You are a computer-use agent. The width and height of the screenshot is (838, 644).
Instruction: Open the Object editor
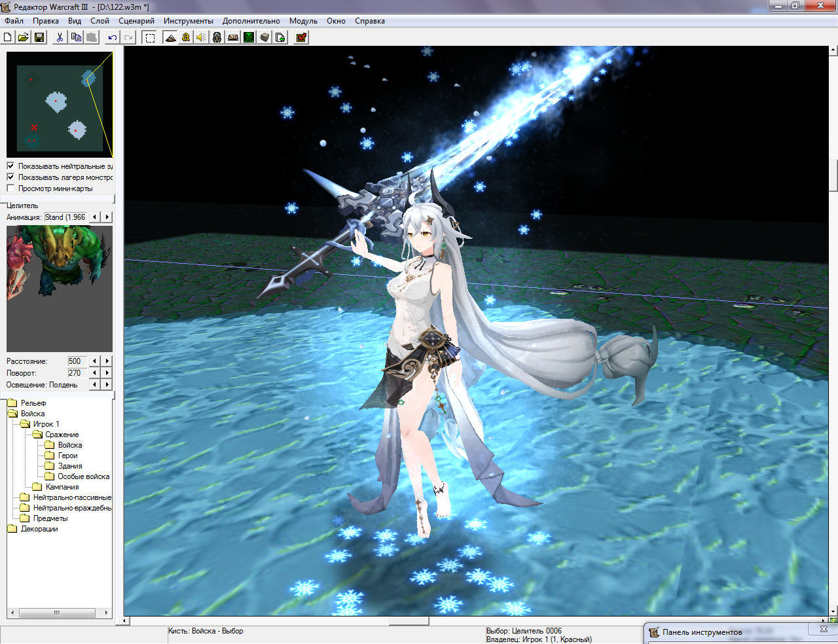click(217, 37)
